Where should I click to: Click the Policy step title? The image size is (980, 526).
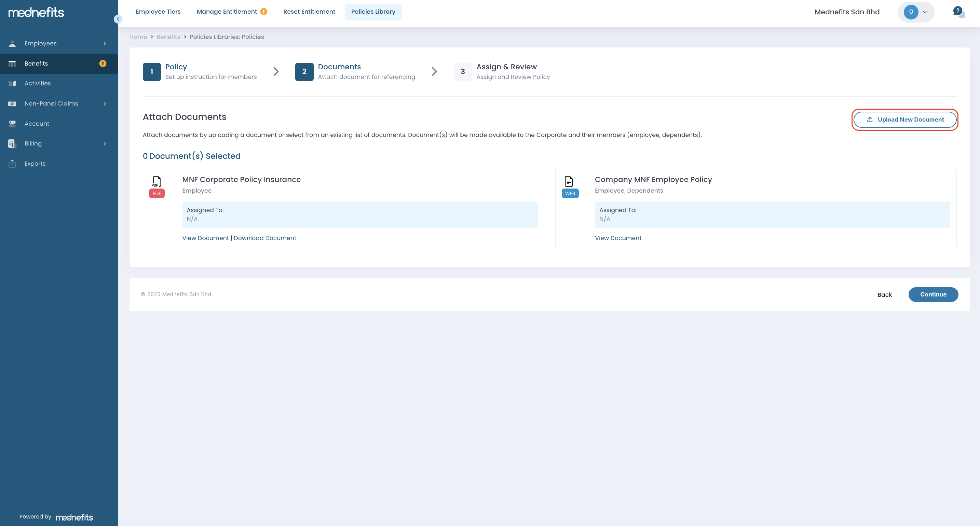pos(176,67)
